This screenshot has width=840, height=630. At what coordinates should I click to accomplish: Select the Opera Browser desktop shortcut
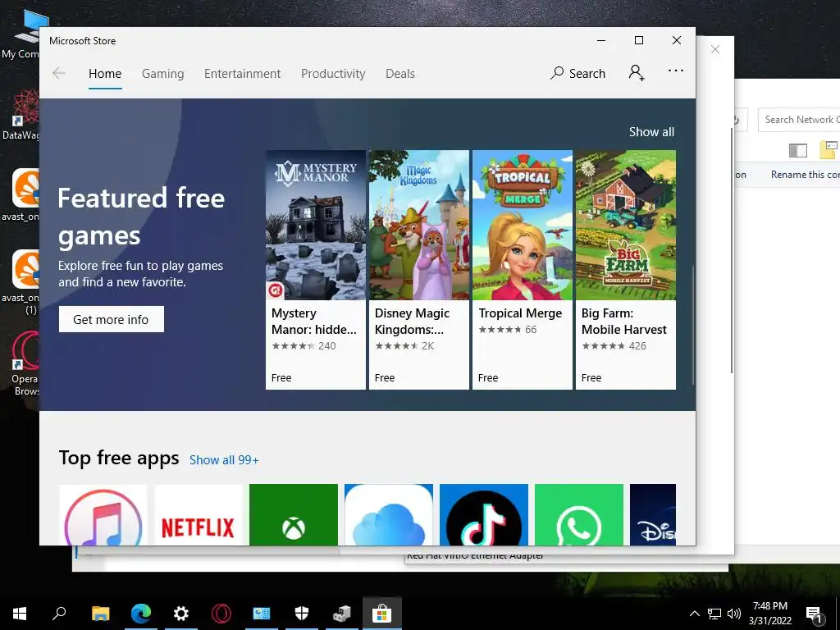point(25,363)
